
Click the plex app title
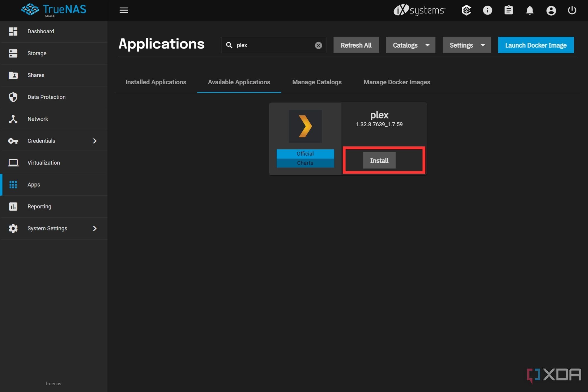pyautogui.click(x=379, y=115)
